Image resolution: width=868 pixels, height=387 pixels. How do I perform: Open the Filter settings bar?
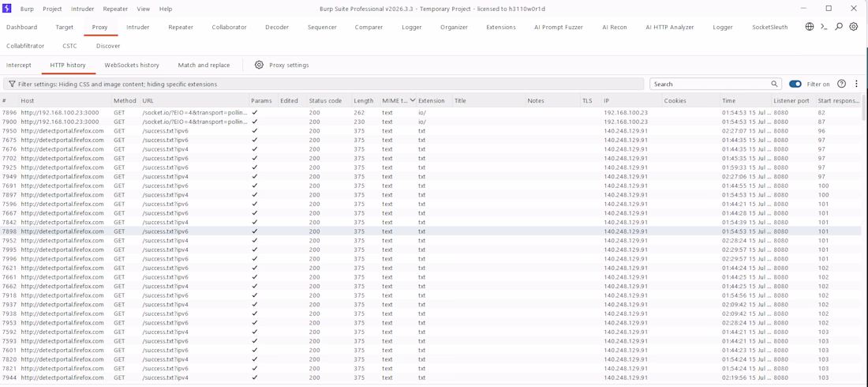tap(324, 85)
